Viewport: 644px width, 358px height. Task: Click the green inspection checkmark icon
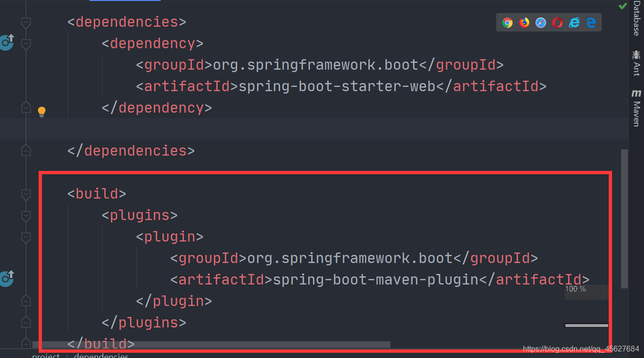point(623,6)
